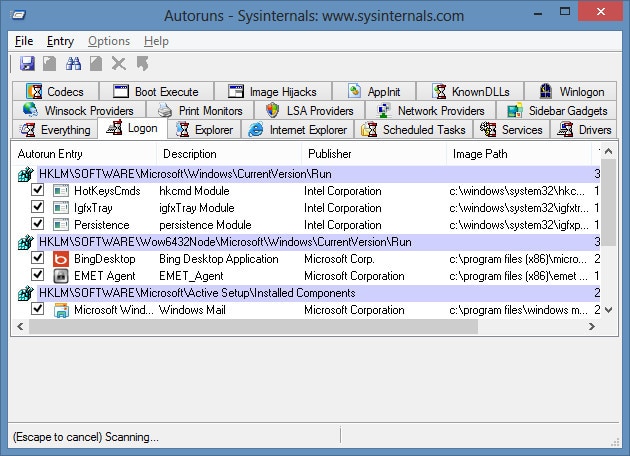Switch to the Print Monitors tab
Viewport: 630px width, 456px height.
tap(200, 110)
